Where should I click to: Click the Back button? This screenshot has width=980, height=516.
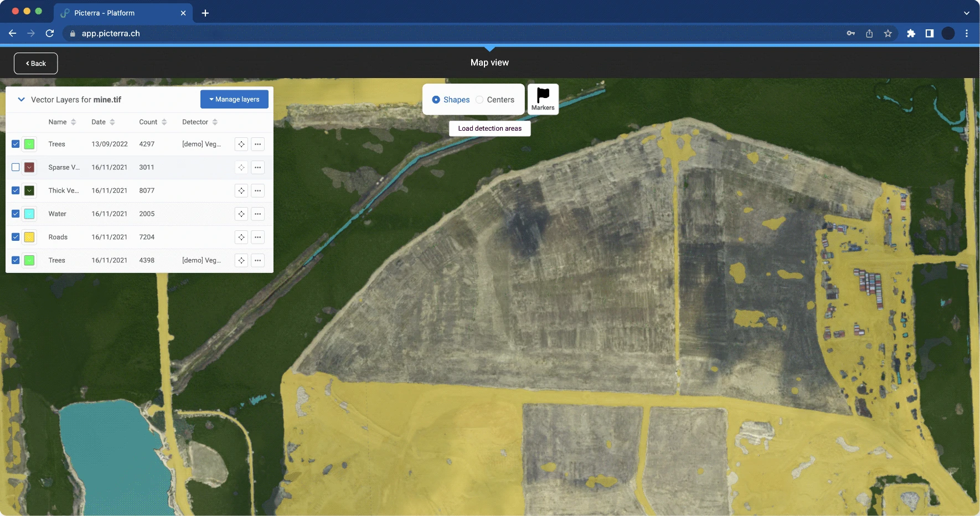(36, 64)
